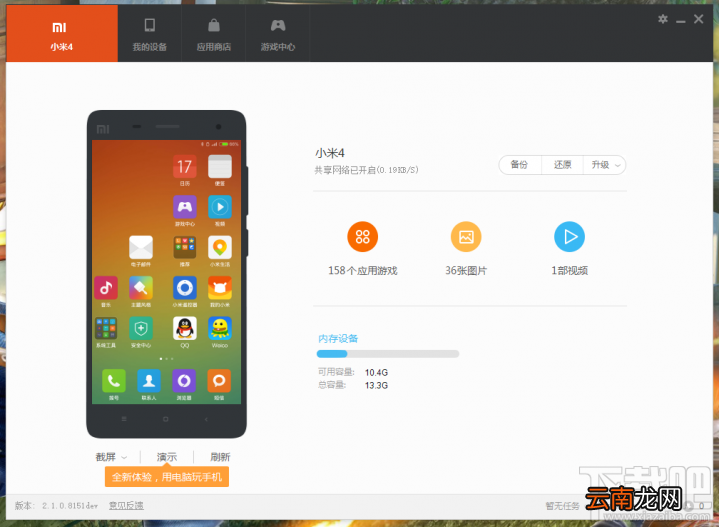
Task: Open the 小米遥控器 remote app icon
Action: (x=184, y=288)
